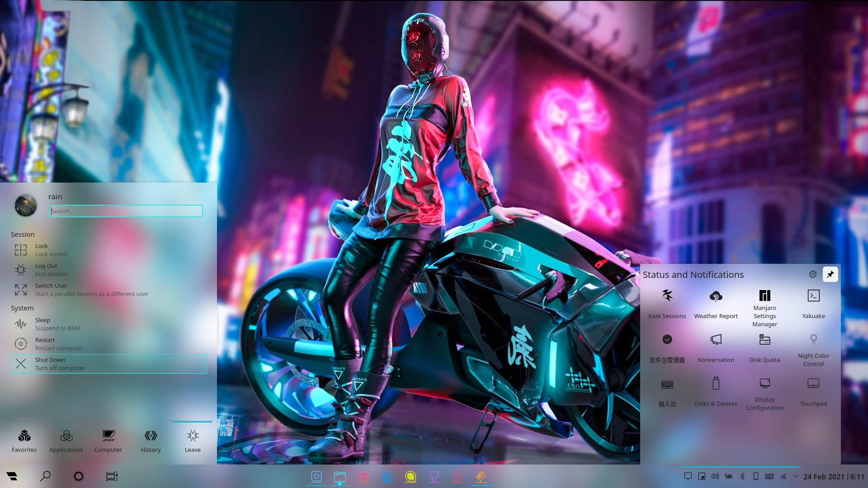Open the History tab

click(x=151, y=441)
